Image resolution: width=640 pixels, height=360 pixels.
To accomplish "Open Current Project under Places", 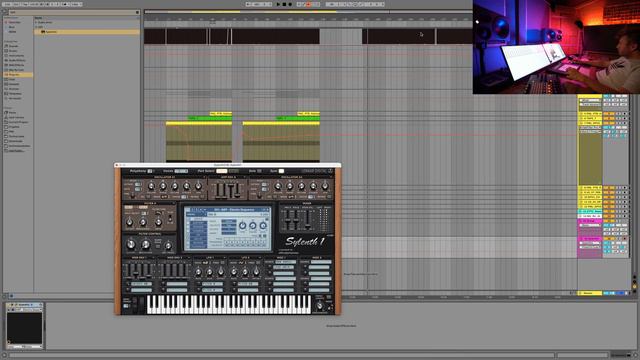I will click(18, 122).
